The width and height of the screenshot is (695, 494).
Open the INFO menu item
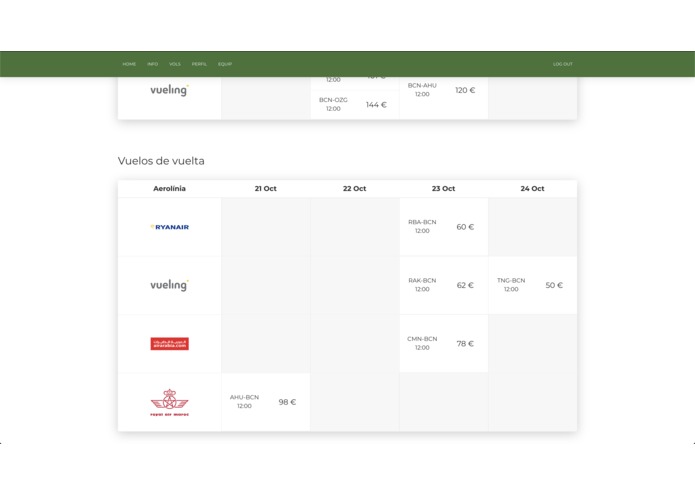click(x=152, y=64)
